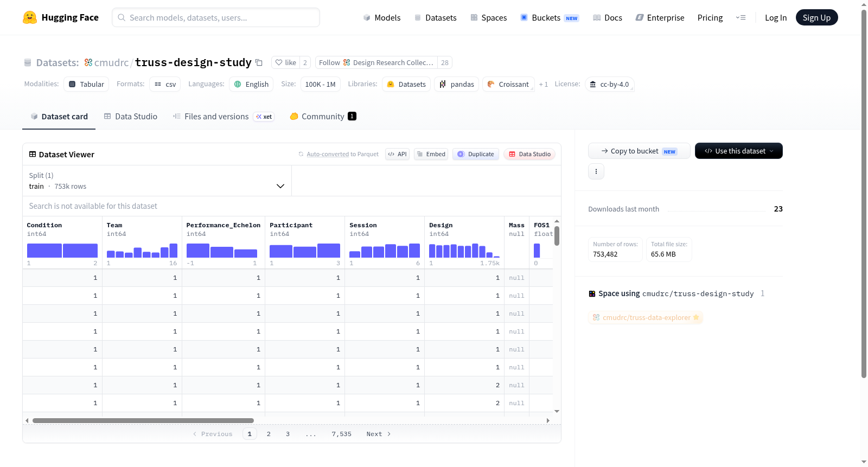Click the table vertical scrollbar thumb
The image size is (868, 467).
557,236
